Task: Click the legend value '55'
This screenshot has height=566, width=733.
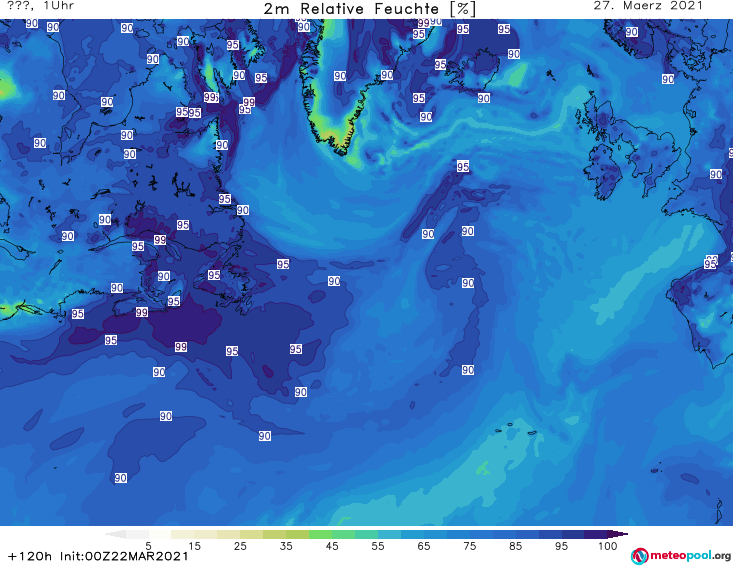Action: pos(378,546)
